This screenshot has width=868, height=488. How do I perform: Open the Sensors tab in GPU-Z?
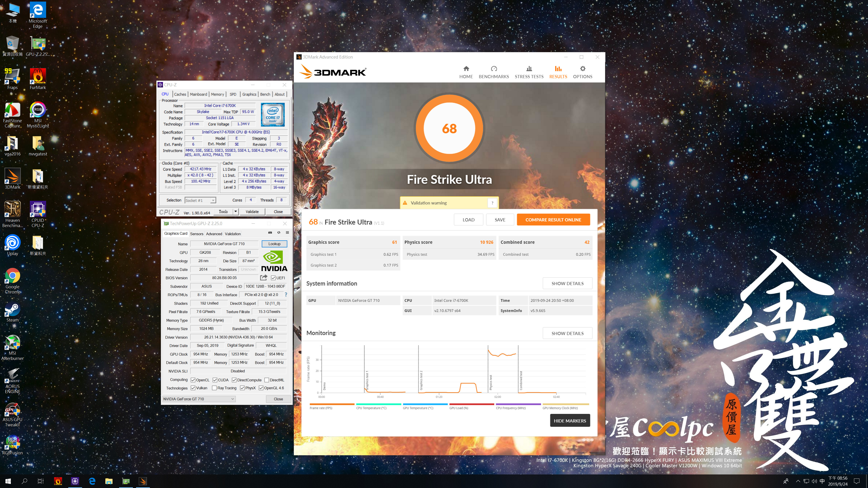coord(196,234)
